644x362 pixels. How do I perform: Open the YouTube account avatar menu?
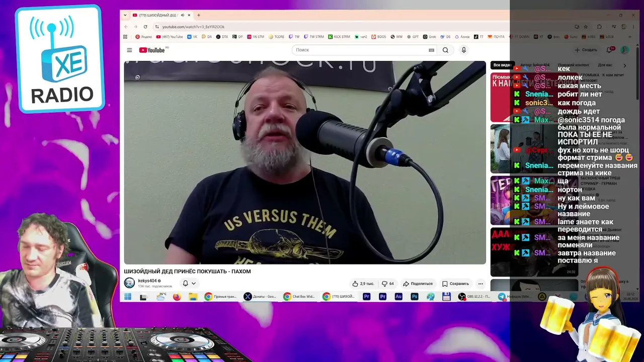[625, 50]
